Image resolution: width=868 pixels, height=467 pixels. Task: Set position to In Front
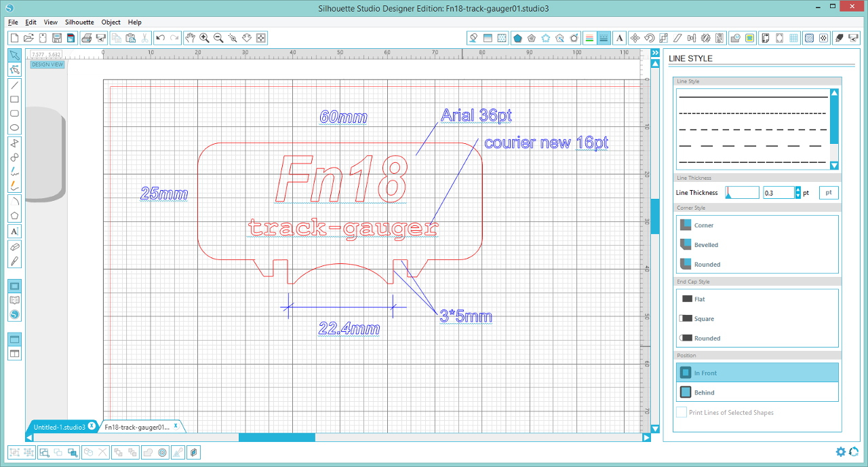point(757,373)
